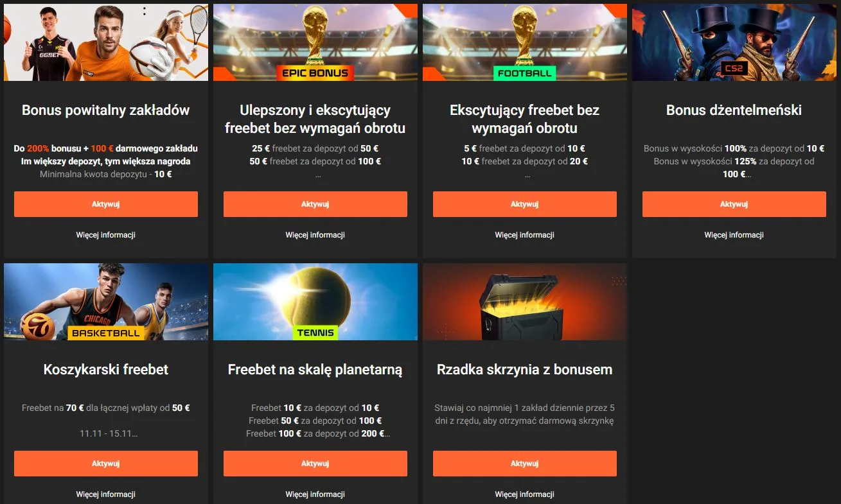Click the FOOTBALL trophy banner image
The height and width of the screenshot is (504, 841).
[525, 42]
